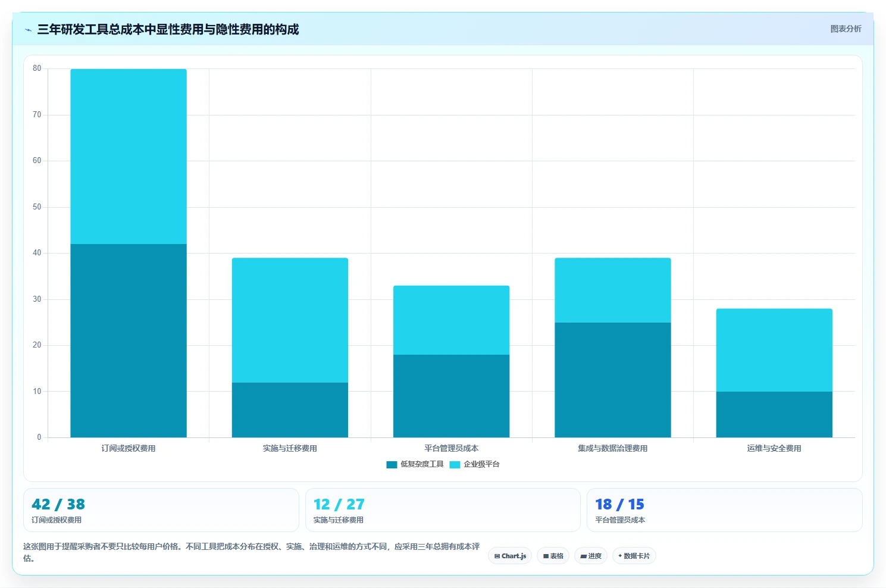The image size is (886, 588).
Task: Click the 运维与安全费用 dark bar segment
Action: 774,414
